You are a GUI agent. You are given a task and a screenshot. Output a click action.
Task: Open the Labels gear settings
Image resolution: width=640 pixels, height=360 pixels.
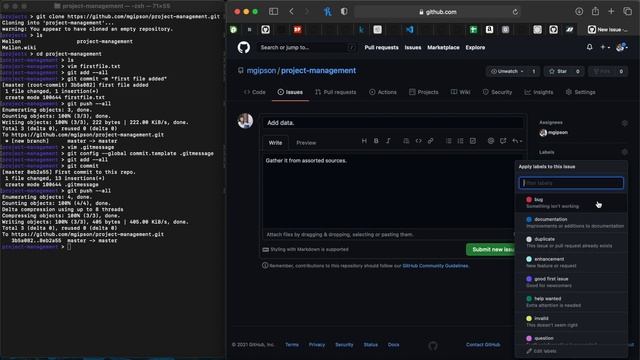coord(624,152)
